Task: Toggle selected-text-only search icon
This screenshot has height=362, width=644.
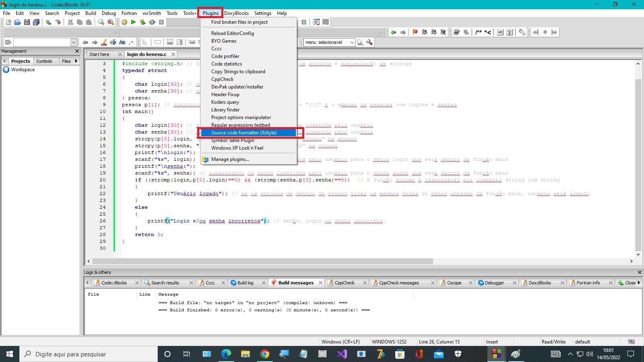Action: pos(113,42)
